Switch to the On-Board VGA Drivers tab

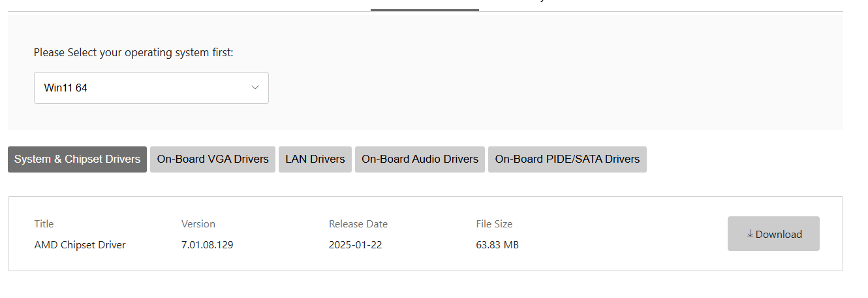[x=213, y=159]
